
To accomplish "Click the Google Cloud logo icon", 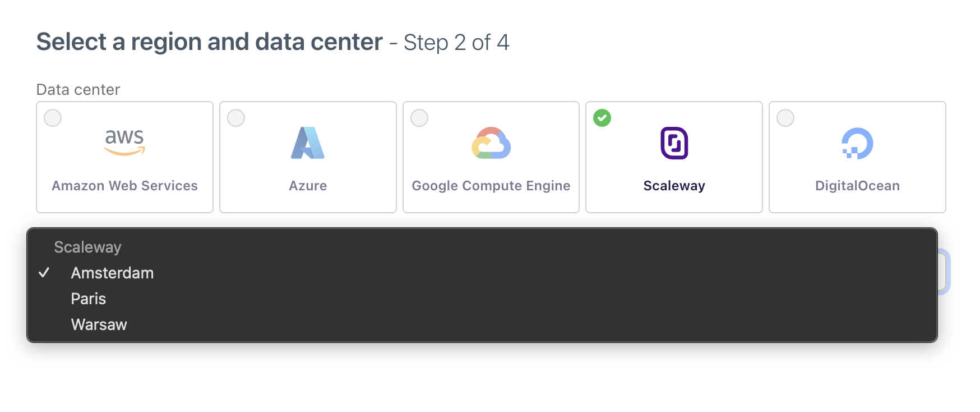I will pos(491,143).
